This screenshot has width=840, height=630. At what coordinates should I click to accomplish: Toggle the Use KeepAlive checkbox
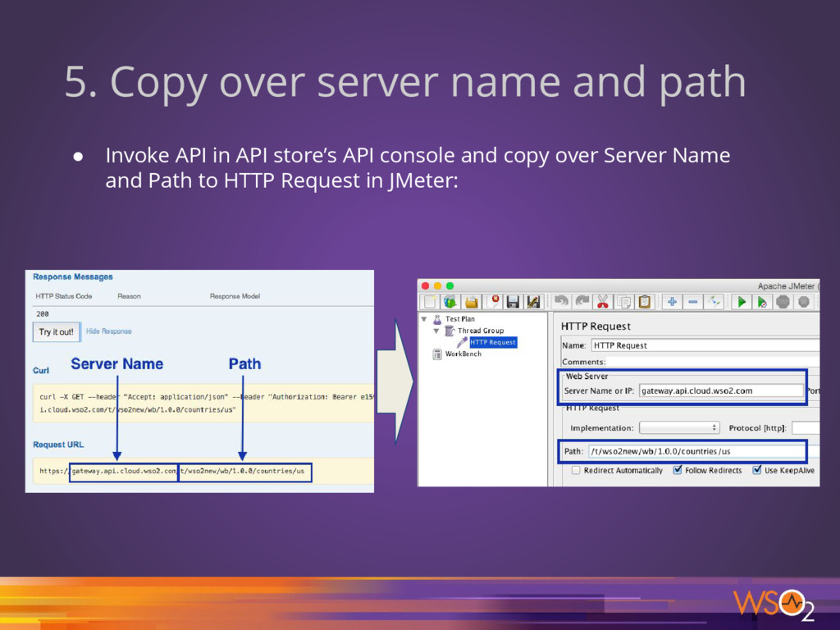[x=757, y=470]
